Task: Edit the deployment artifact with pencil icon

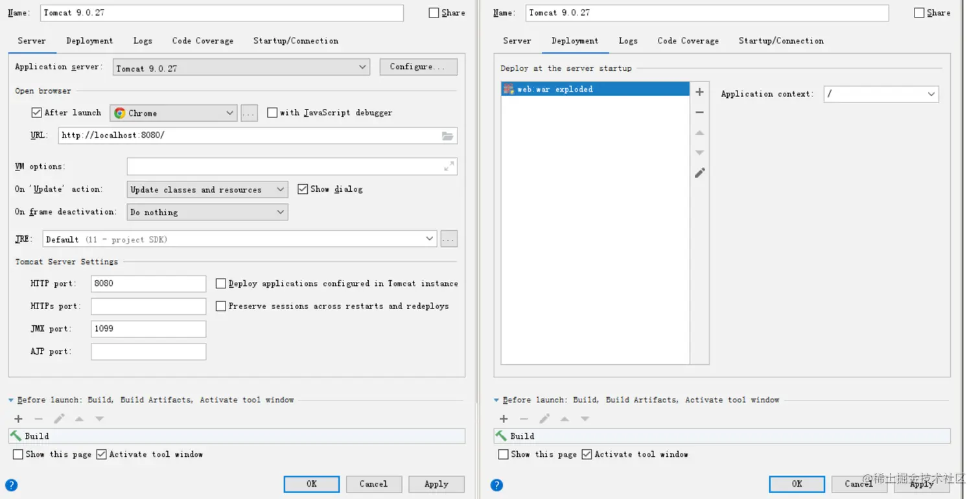Action: (x=699, y=173)
